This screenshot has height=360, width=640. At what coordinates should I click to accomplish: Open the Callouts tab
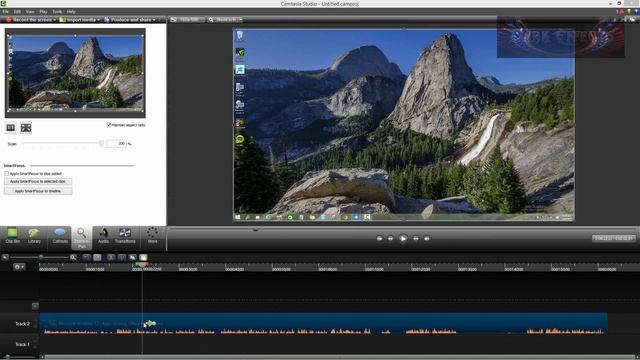tap(60, 236)
